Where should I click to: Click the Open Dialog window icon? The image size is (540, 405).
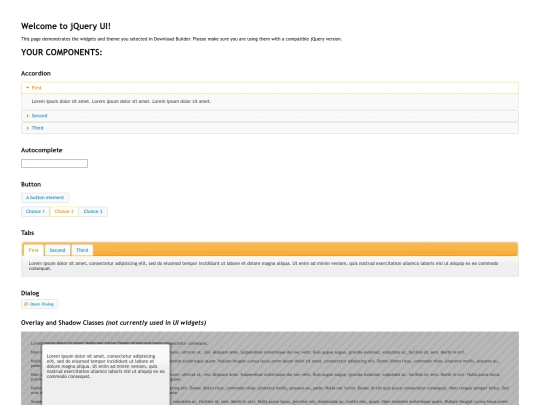(26, 304)
